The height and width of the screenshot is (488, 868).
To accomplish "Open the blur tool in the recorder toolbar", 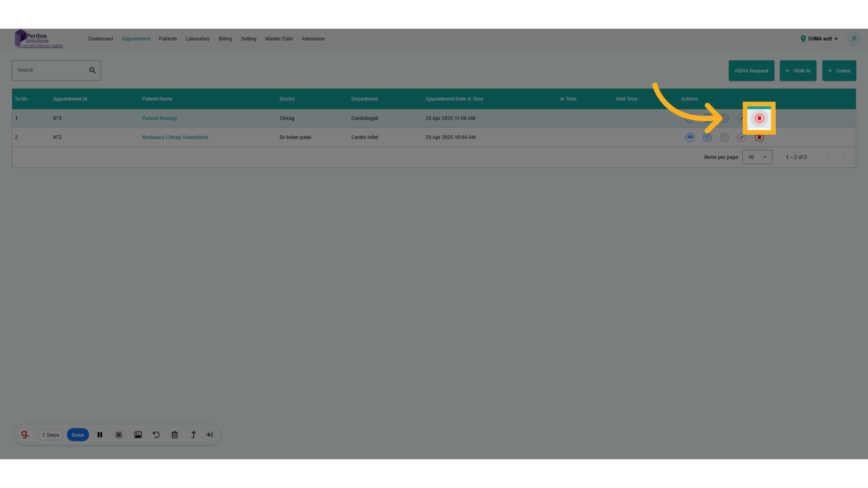I will pyautogui.click(x=119, y=434).
